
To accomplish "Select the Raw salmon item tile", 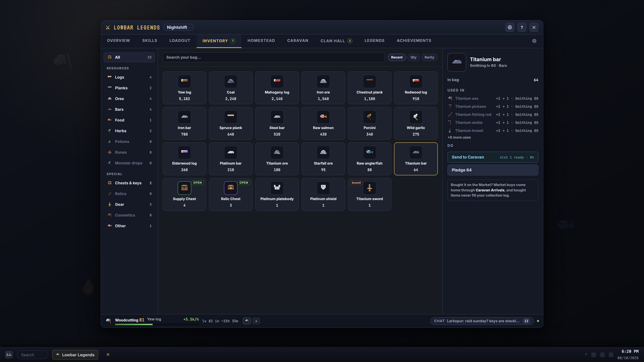I will tap(323, 123).
